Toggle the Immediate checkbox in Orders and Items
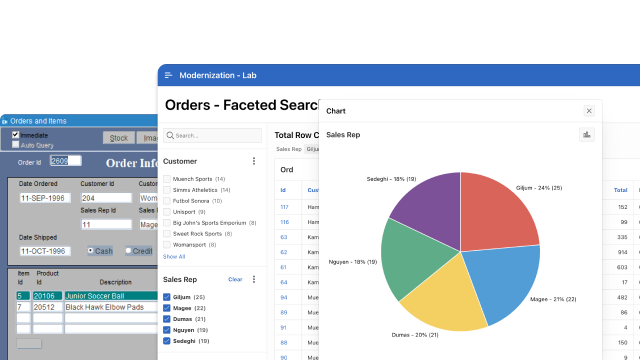640x360 pixels. coord(16,135)
